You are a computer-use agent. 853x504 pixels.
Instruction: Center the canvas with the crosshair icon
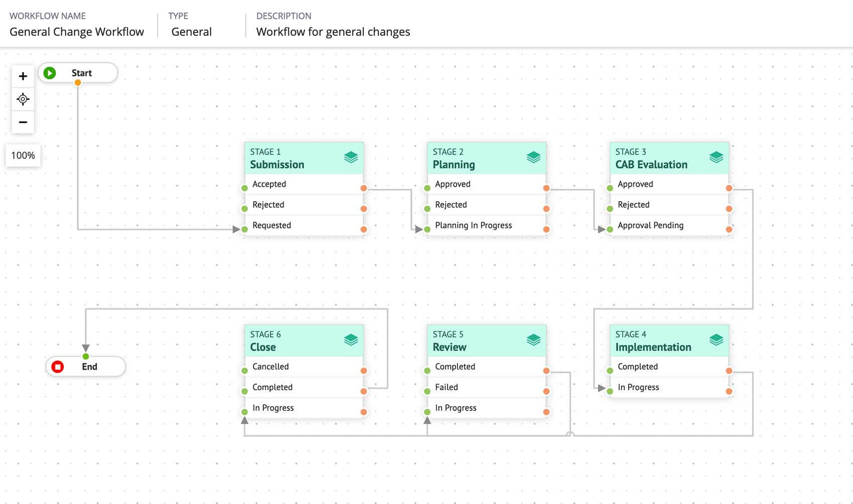click(23, 99)
